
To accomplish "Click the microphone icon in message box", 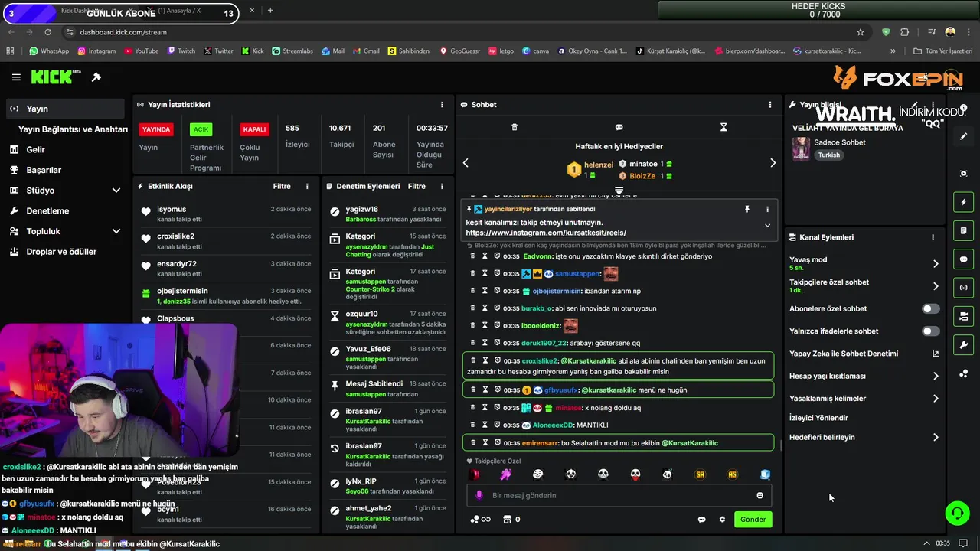I will pos(479,495).
